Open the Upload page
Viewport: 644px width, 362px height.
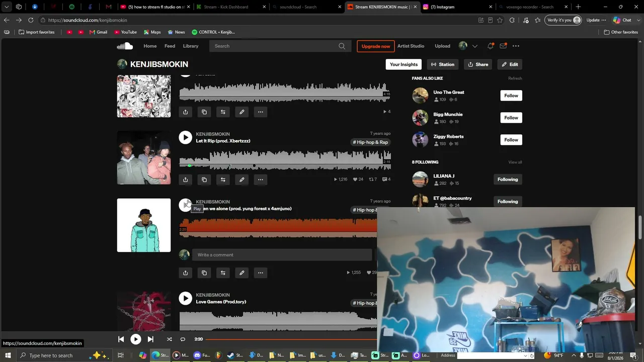point(443,46)
